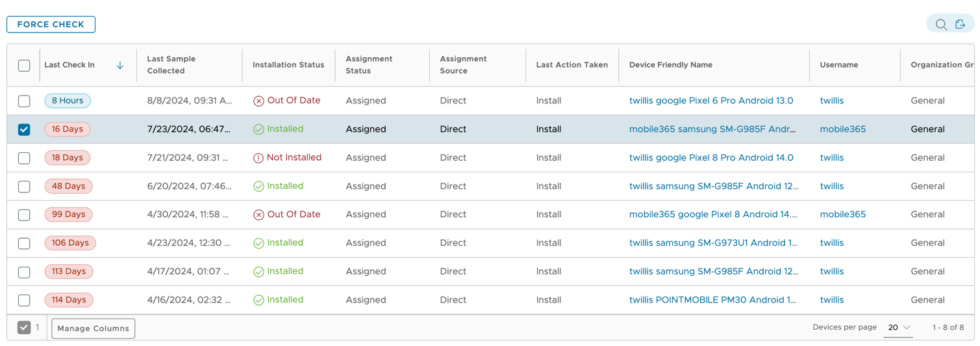Sort by the Device Friendly Name column header
The width and height of the screenshot is (980, 346).
[670, 65]
